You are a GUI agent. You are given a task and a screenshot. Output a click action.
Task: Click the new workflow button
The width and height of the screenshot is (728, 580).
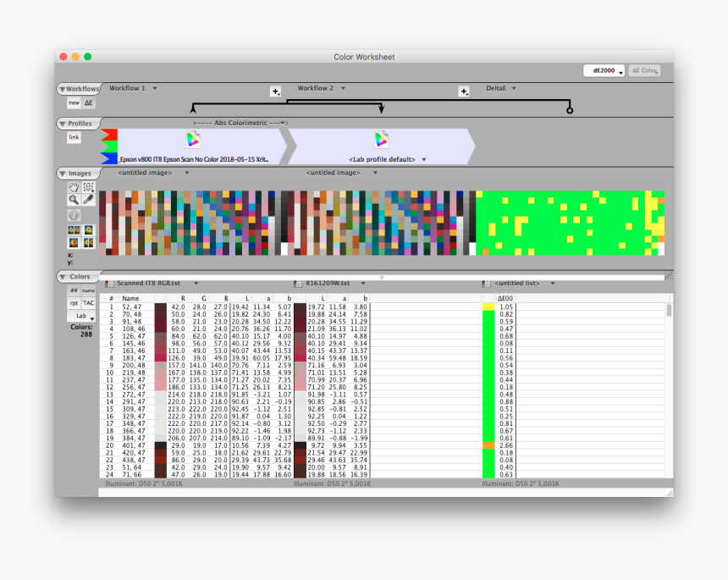[x=74, y=102]
